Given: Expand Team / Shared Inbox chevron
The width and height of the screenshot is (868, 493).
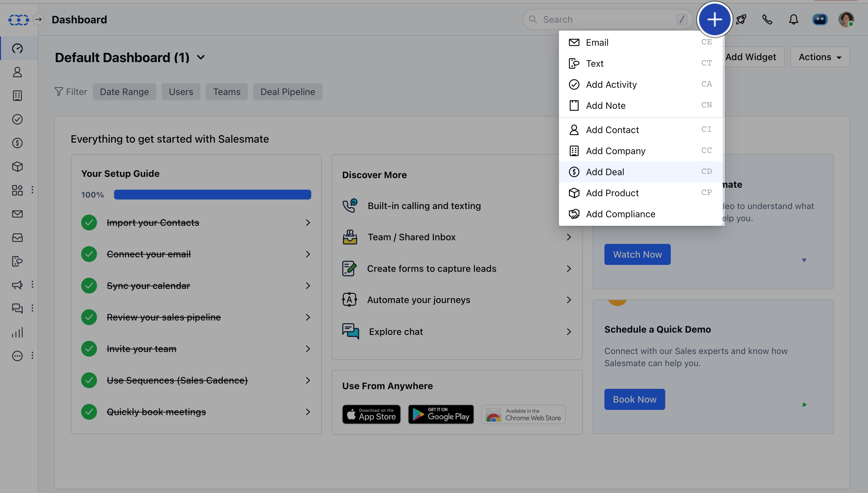Looking at the screenshot, I should pos(569,237).
